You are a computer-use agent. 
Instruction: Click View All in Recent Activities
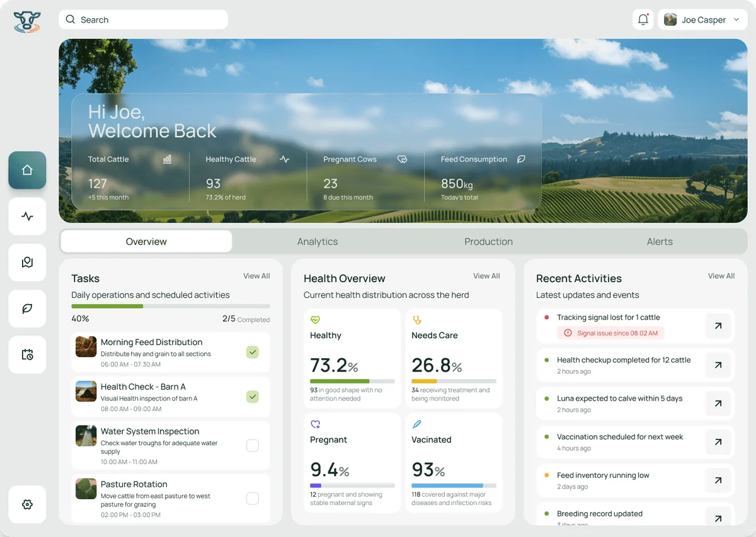[x=721, y=276]
